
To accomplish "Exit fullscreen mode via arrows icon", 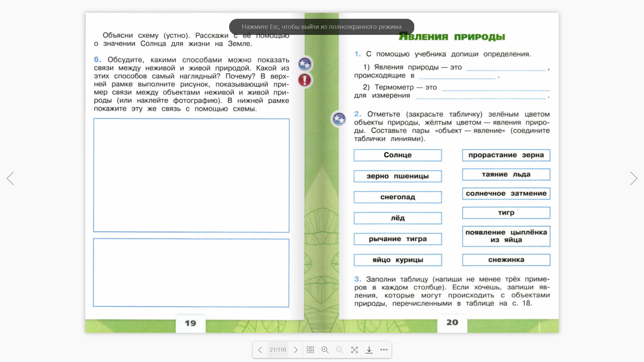I will 355,350.
